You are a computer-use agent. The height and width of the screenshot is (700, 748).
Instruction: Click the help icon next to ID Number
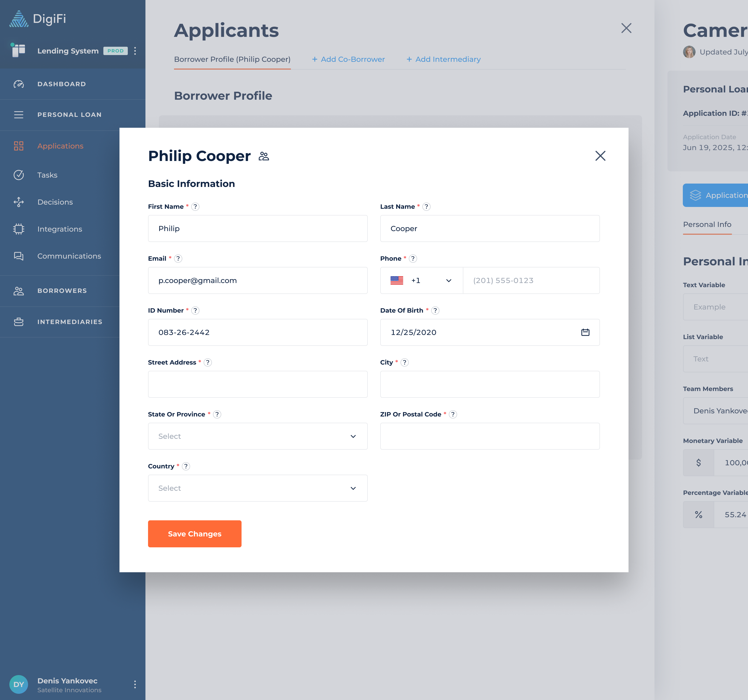tap(195, 310)
